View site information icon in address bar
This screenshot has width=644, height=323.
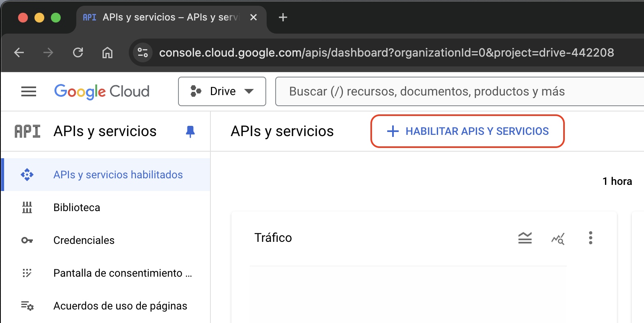[x=143, y=52]
